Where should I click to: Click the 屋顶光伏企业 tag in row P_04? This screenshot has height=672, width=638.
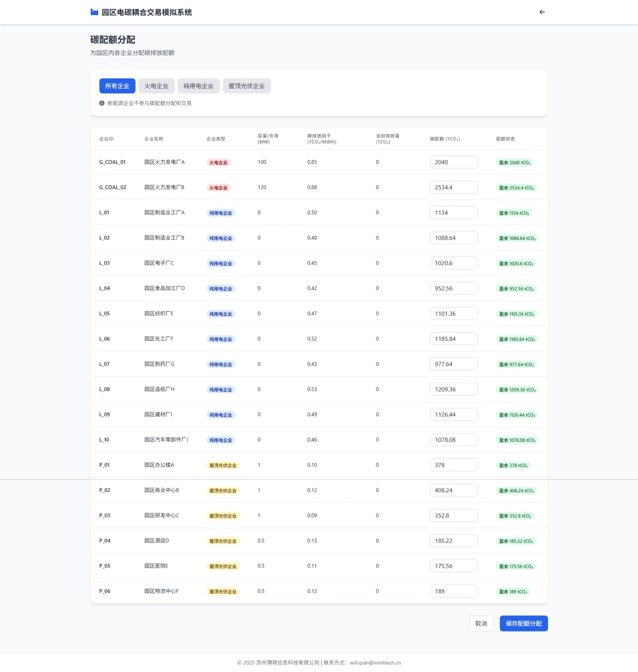(223, 541)
